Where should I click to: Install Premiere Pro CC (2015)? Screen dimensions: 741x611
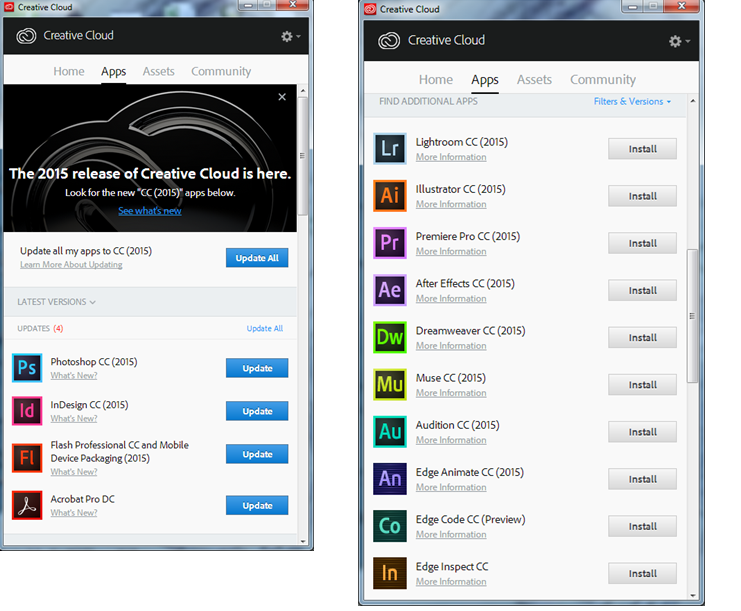(x=642, y=243)
